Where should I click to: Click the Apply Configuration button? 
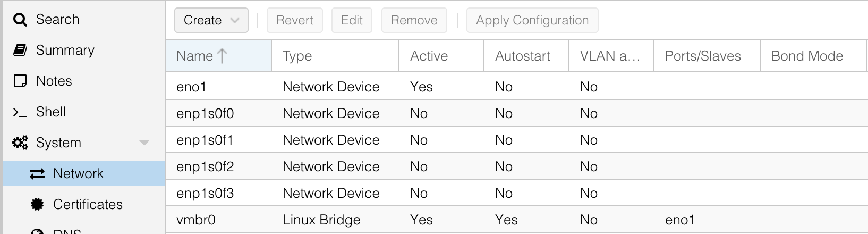tap(532, 20)
